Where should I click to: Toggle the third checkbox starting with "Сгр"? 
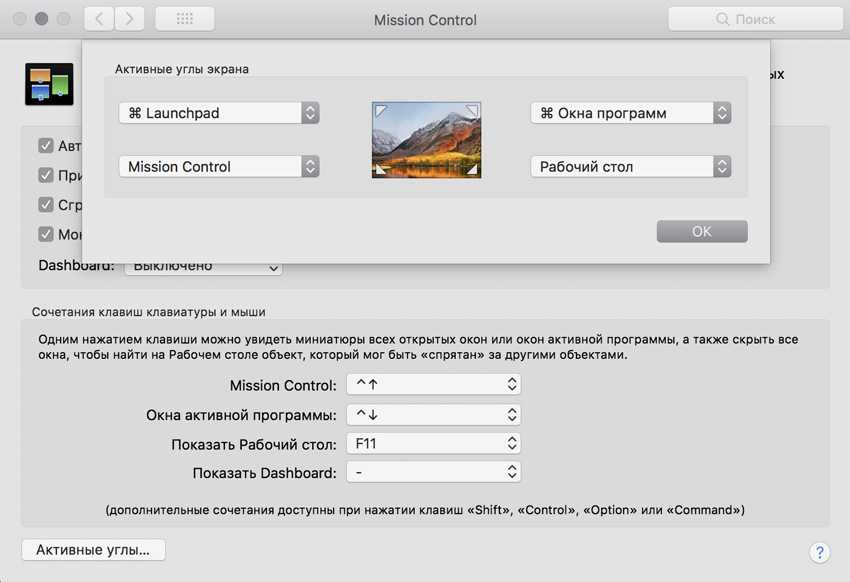tap(46, 205)
